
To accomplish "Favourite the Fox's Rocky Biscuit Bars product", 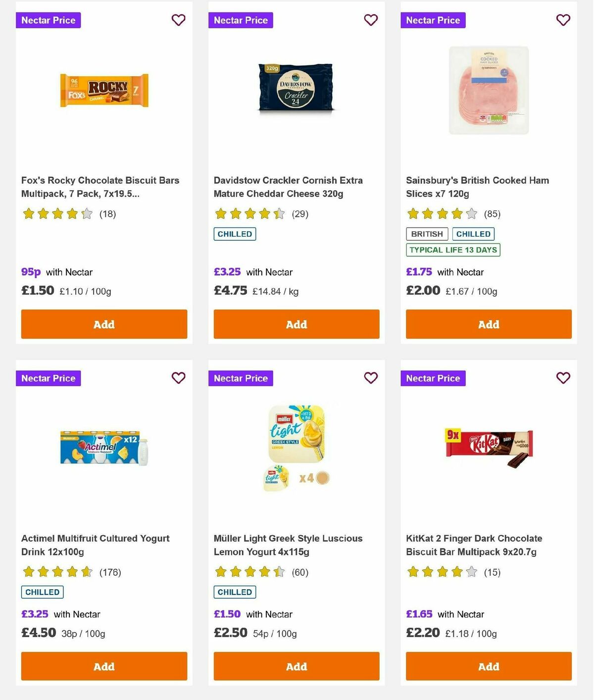I will [178, 20].
